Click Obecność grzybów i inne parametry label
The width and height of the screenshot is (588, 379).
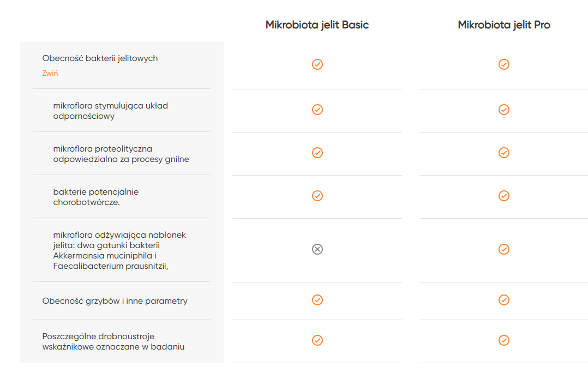tap(115, 301)
